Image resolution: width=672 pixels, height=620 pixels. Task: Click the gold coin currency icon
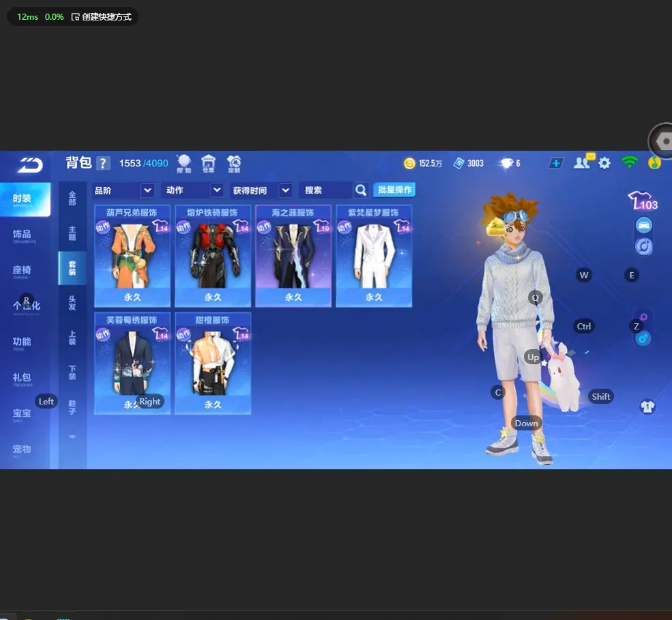pyautogui.click(x=409, y=163)
